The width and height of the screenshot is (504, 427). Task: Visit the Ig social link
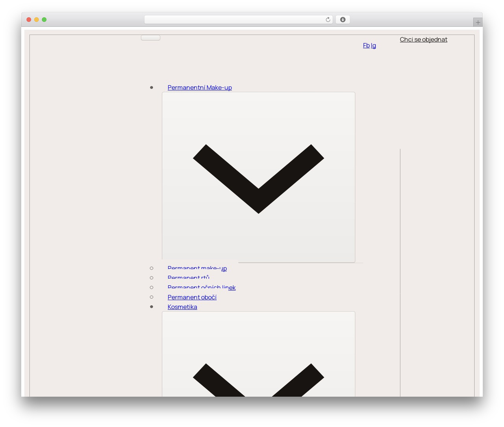click(373, 45)
